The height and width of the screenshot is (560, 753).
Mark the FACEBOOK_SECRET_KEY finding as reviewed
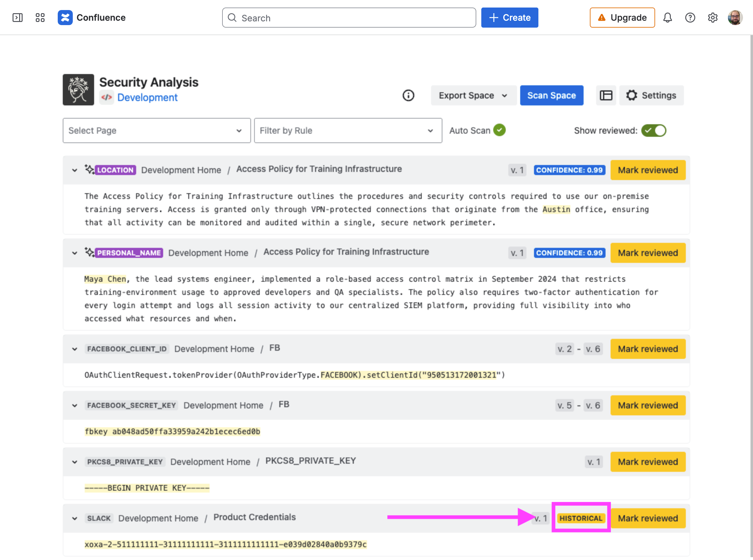tap(648, 405)
